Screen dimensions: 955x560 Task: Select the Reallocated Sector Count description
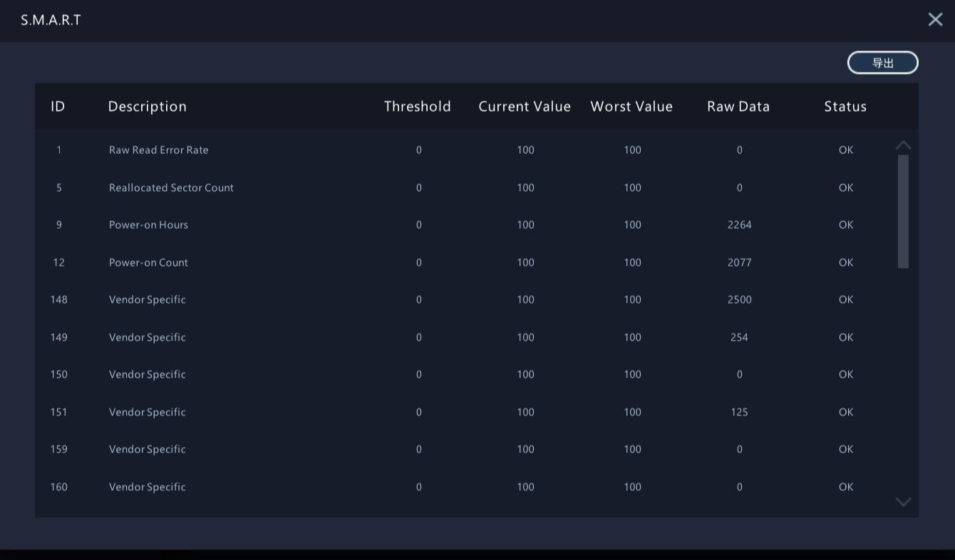(171, 187)
